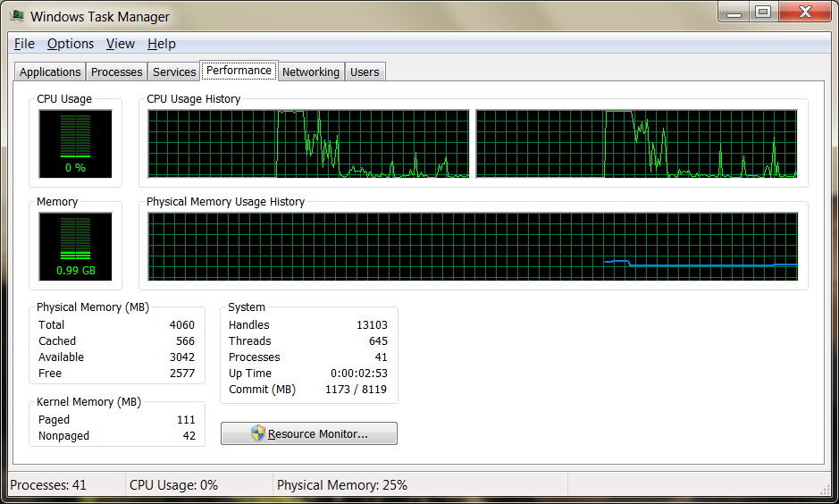Minimize the Task Manager window
839x504 pixels.
734,13
